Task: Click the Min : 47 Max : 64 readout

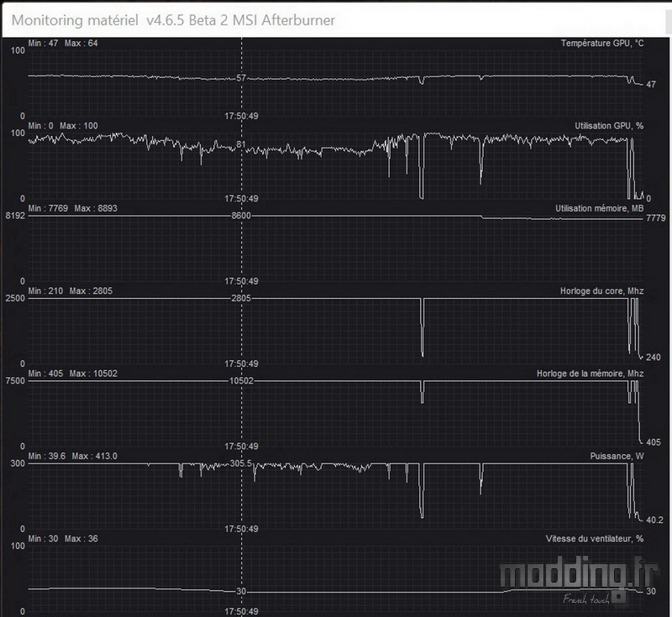Action: pos(63,44)
